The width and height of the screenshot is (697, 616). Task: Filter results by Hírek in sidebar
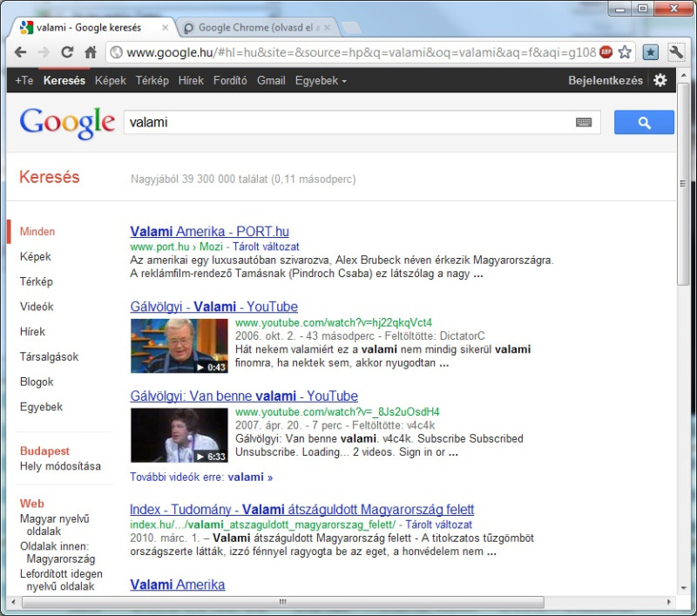(x=32, y=332)
